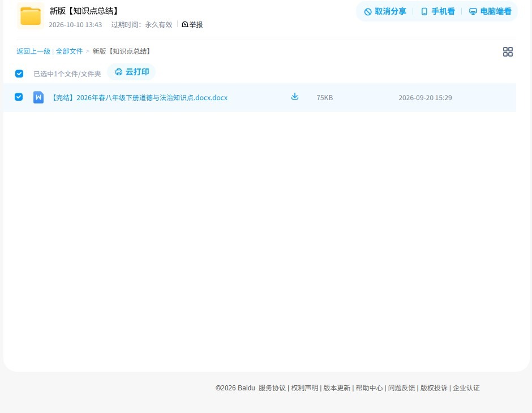
Task: Download the 道德与法治知识点 docx file
Action: (x=295, y=97)
